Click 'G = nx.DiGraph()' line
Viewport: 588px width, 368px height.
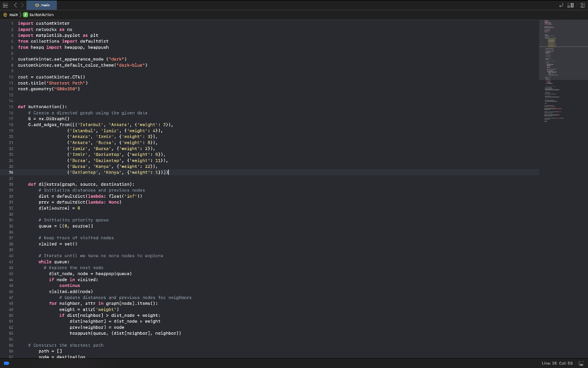click(x=49, y=118)
